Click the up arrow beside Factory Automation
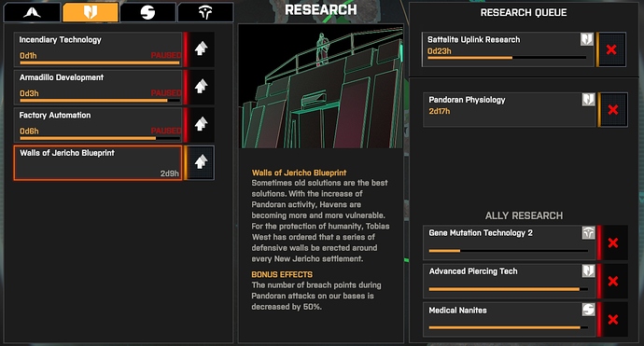644x346 pixels. 201,124
